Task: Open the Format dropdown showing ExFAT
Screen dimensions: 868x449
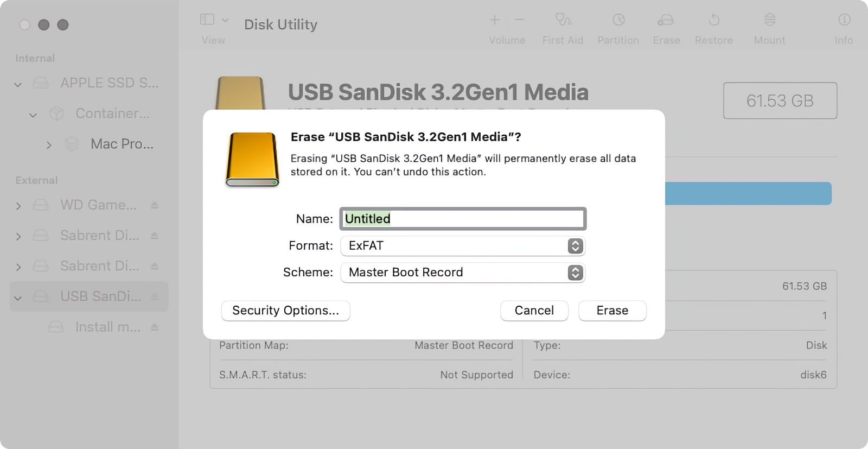Action: pyautogui.click(x=575, y=246)
